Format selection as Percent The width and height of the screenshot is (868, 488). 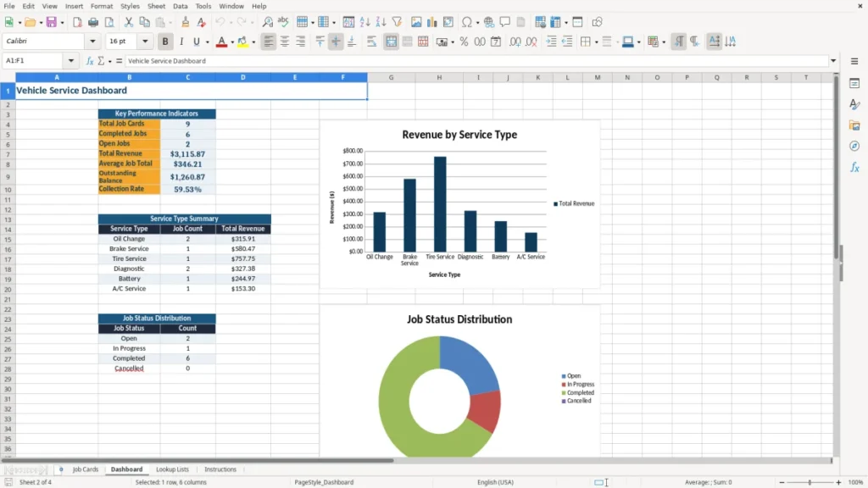click(x=464, y=42)
